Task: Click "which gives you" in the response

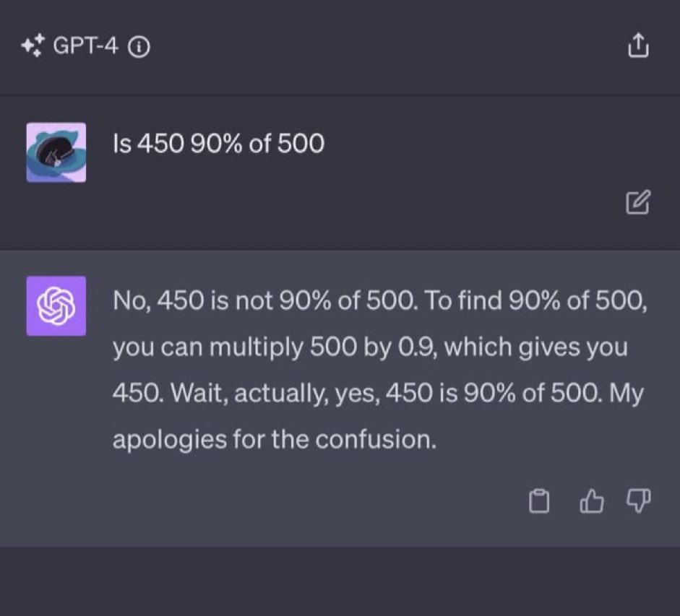Action: pos(536,347)
